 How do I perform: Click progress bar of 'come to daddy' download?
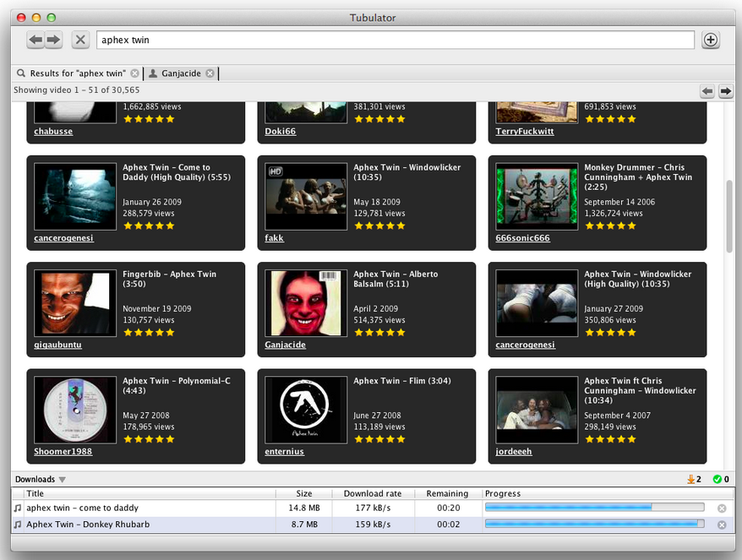coord(594,508)
